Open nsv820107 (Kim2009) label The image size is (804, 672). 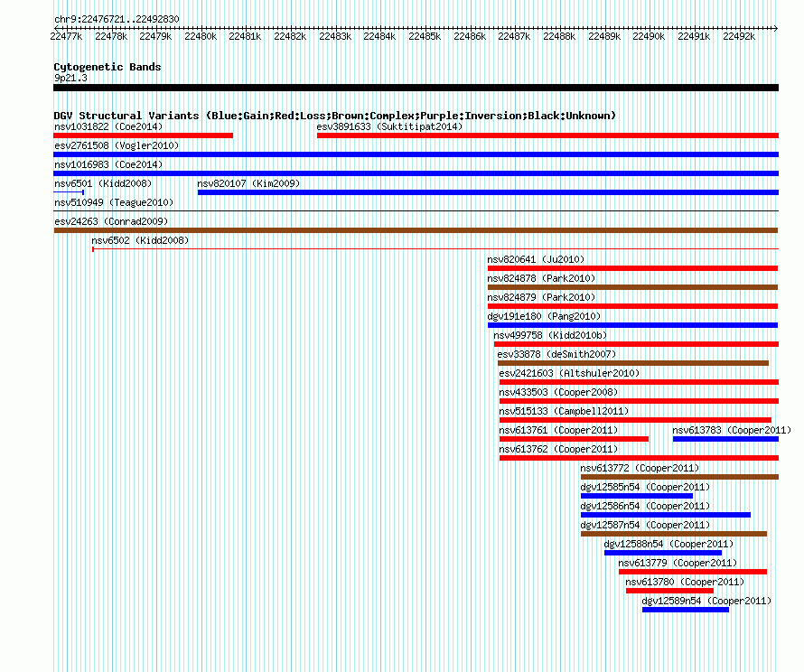pos(248,183)
